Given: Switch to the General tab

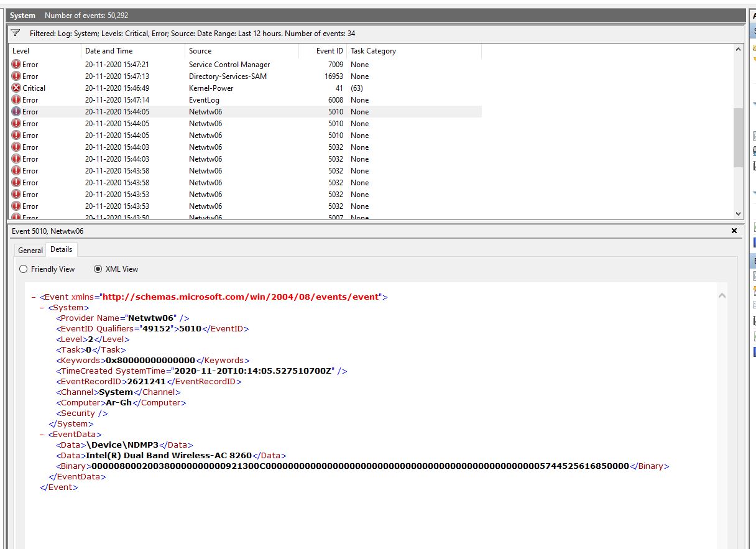Looking at the screenshot, I should (x=30, y=250).
